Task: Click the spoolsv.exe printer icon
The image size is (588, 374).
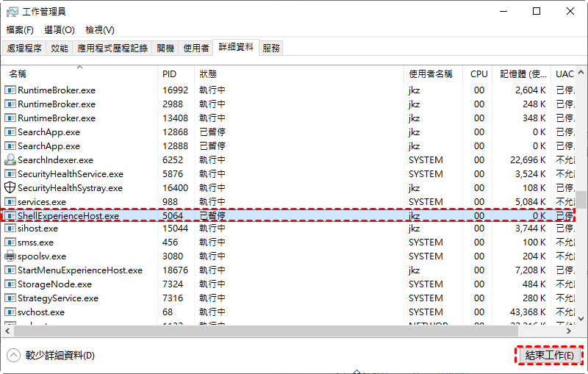Action: 10,256
